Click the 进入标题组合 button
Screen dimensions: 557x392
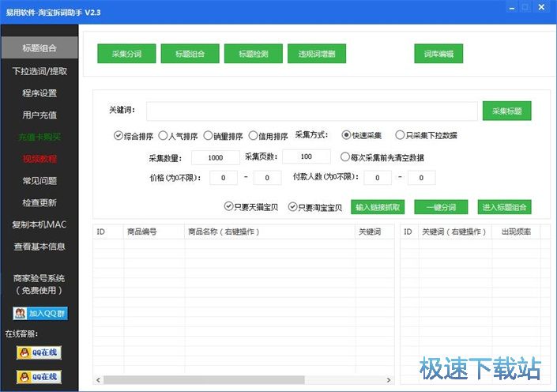point(504,207)
